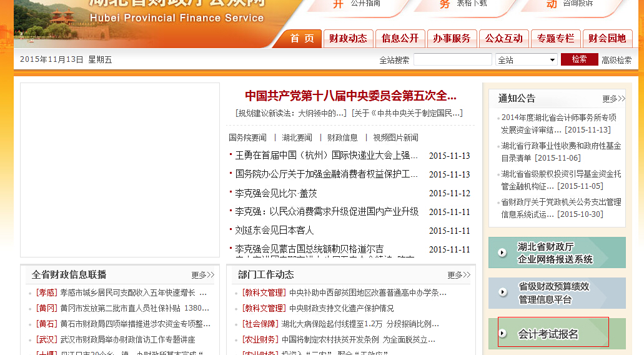Open notice 湖北省省级股权投资引导基金资金托管

[561, 180]
